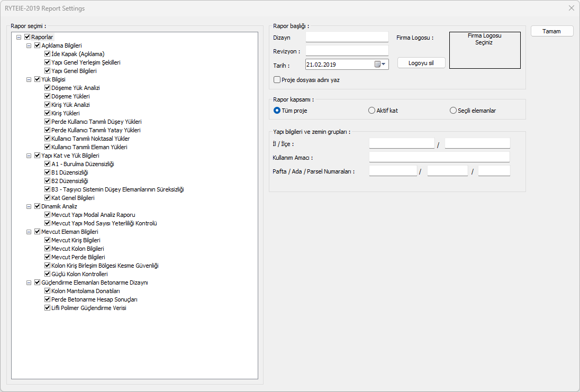
Task: Click the Tamam button
Action: click(552, 31)
